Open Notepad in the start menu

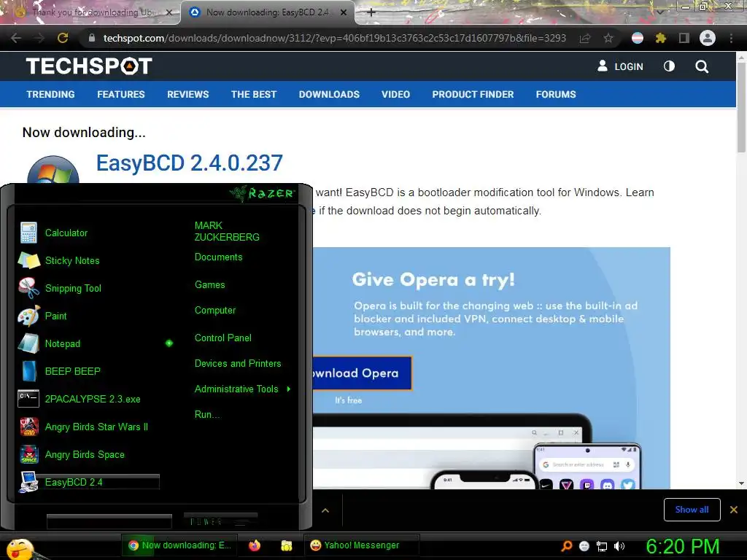[x=50, y=343]
